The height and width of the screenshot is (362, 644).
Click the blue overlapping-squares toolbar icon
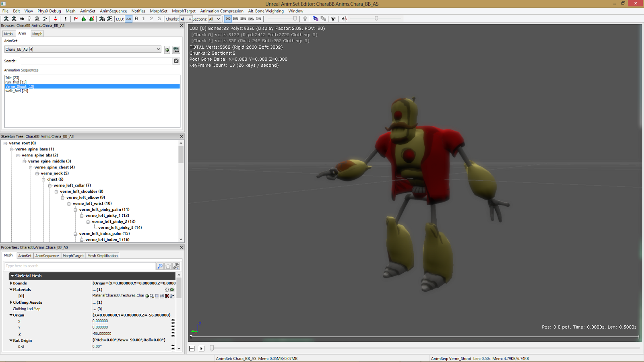[x=316, y=19]
